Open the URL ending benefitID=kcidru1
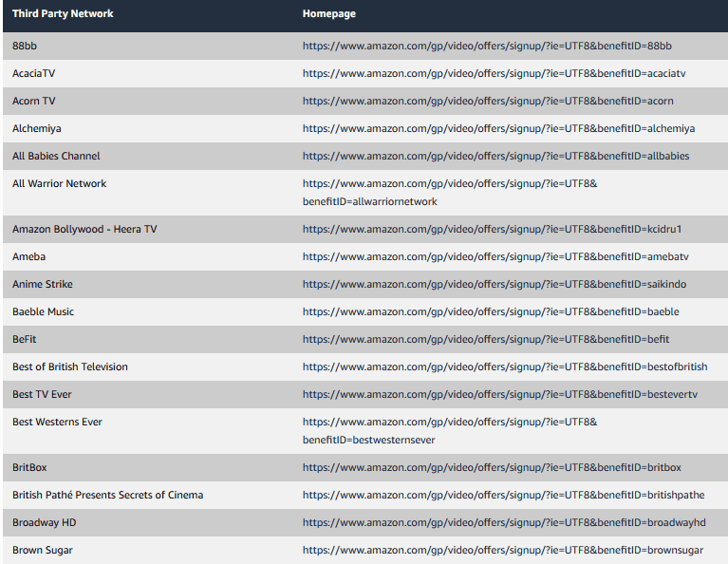Image resolution: width=728 pixels, height=564 pixels. tap(493, 229)
